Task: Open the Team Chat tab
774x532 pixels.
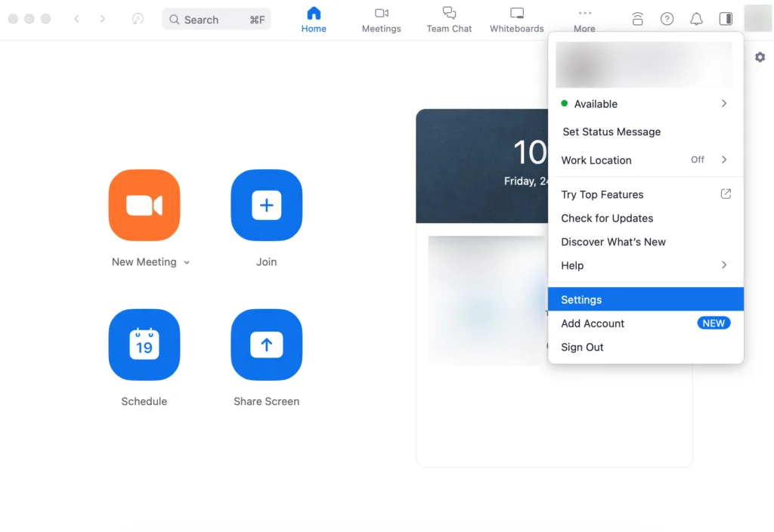Action: pos(449,20)
